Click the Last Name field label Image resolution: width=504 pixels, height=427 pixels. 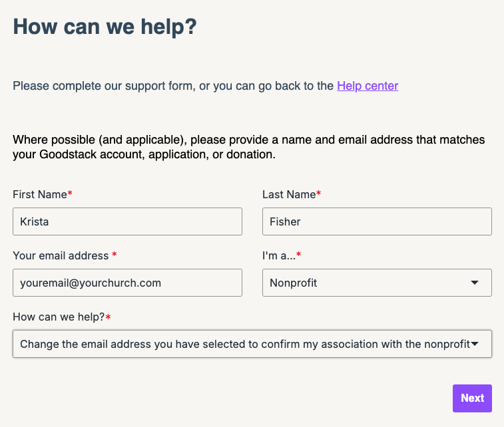click(x=289, y=195)
